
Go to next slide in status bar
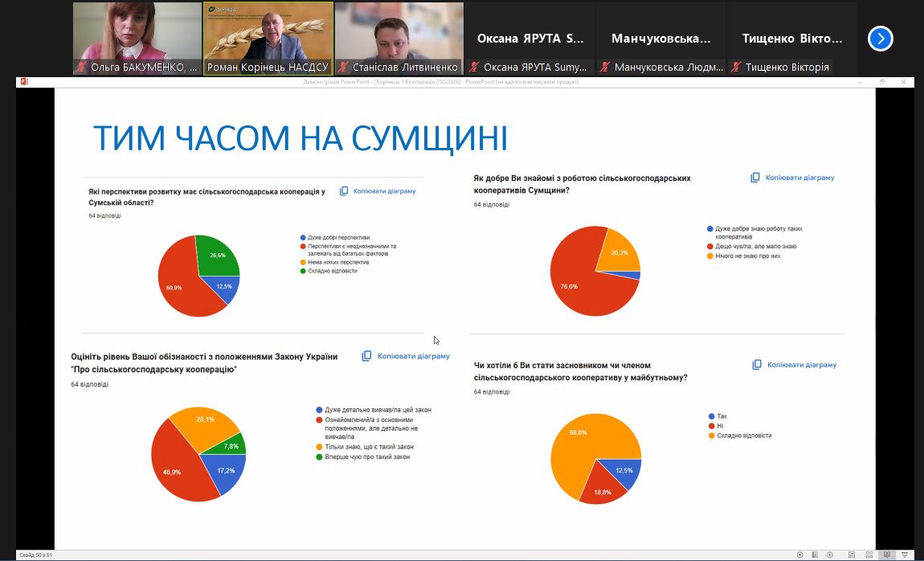[x=829, y=555]
